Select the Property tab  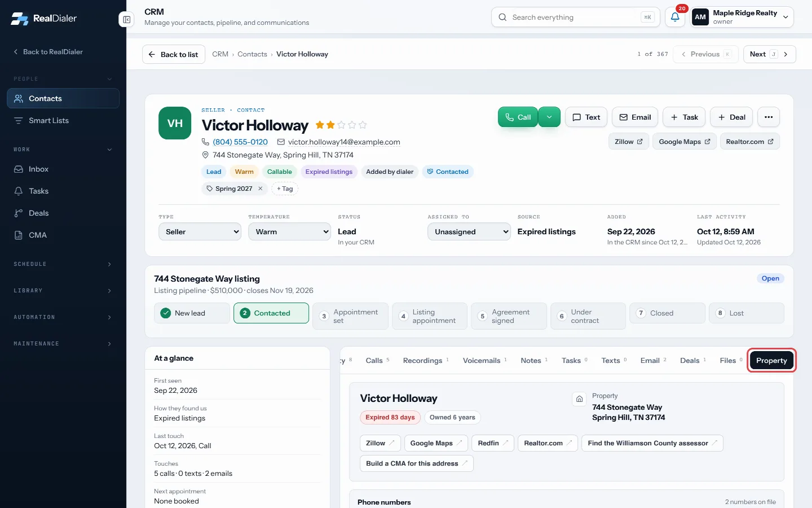click(771, 360)
